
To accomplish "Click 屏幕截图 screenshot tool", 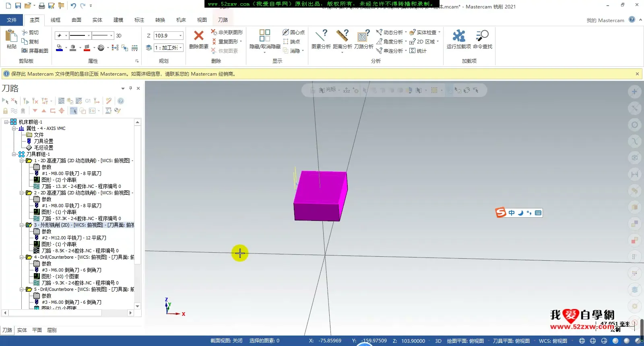I will tap(35, 51).
